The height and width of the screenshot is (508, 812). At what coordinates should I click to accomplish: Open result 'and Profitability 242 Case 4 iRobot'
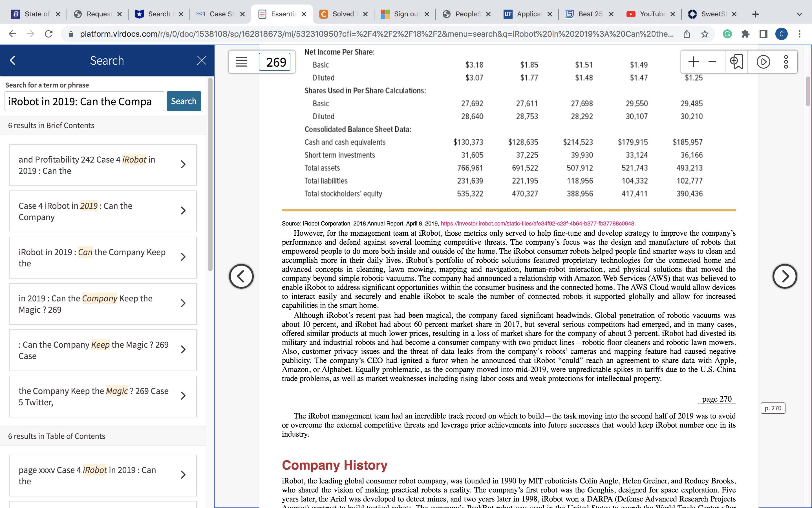coord(103,165)
